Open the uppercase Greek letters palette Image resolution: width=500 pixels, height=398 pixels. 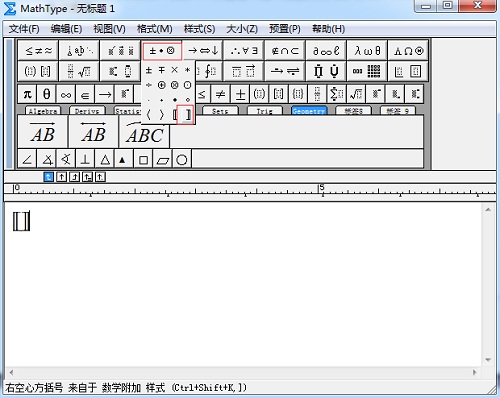coord(408,51)
